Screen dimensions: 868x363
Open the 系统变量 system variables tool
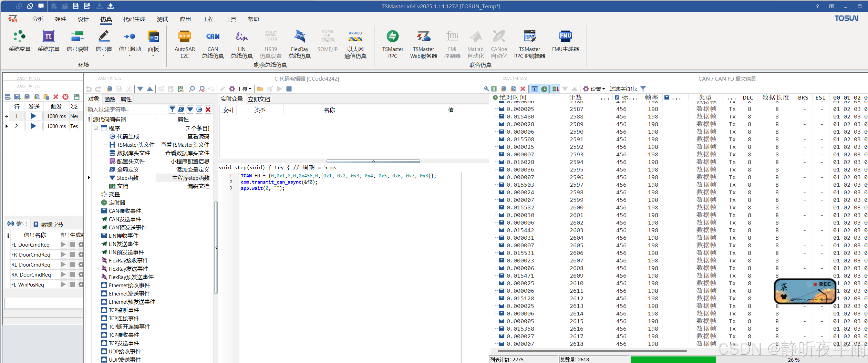(x=20, y=41)
